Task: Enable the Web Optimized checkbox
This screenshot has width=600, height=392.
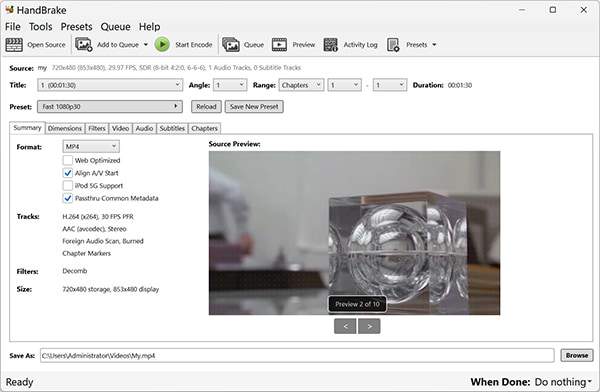Action: tap(68, 160)
